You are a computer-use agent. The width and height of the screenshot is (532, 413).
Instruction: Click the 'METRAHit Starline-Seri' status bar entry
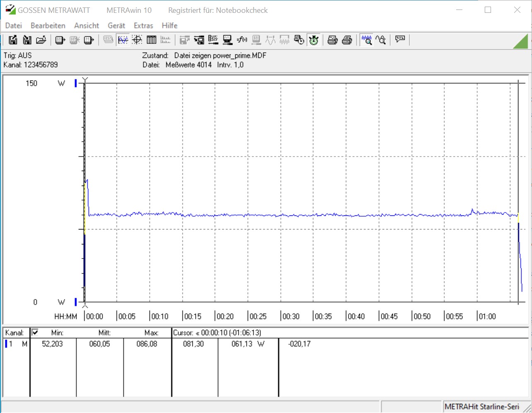coord(481,407)
